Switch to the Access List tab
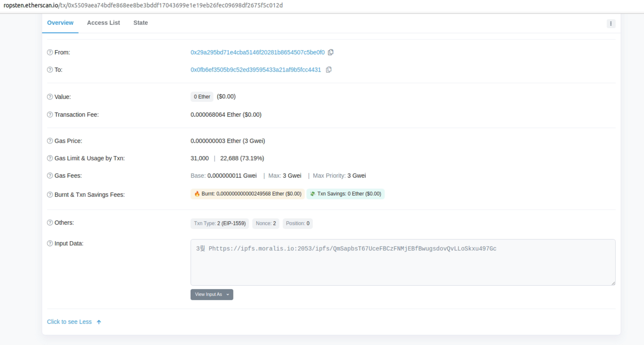The image size is (644, 345). tap(103, 23)
